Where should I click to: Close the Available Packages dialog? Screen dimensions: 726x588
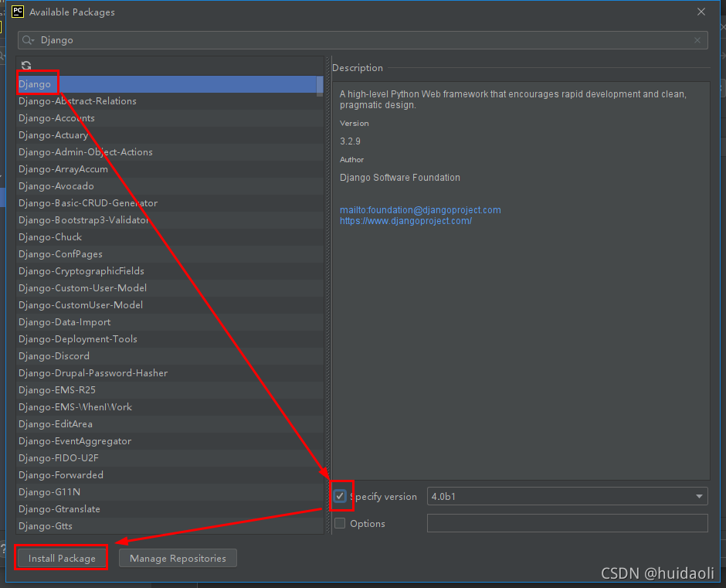point(701,12)
